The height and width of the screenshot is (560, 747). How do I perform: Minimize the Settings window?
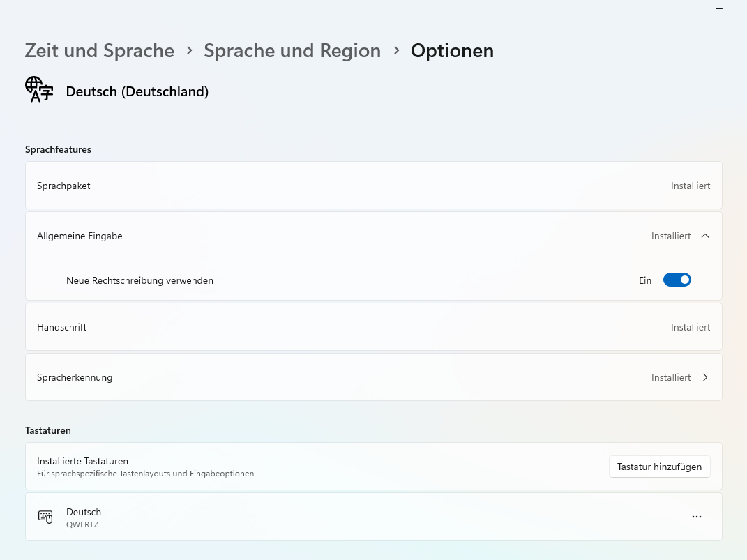point(719,8)
